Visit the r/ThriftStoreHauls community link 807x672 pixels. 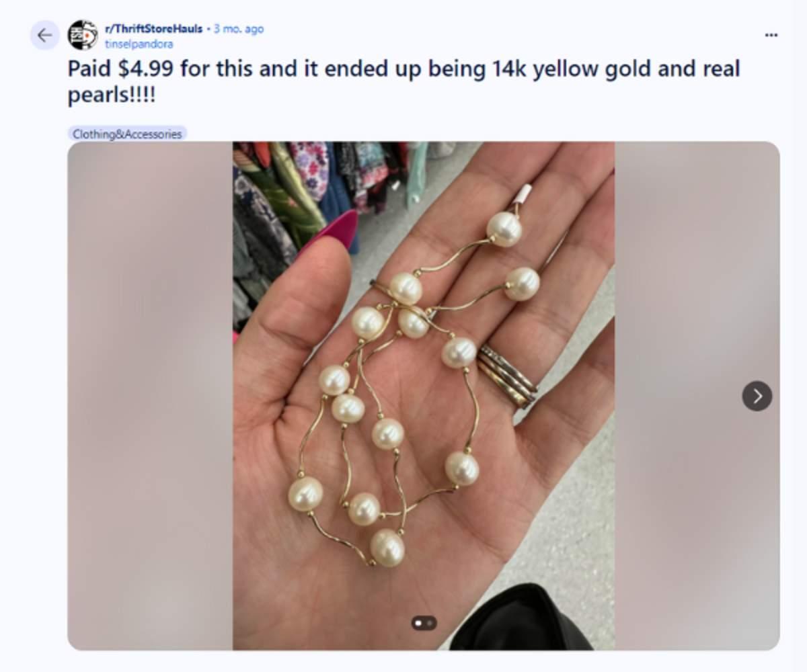click(x=154, y=29)
